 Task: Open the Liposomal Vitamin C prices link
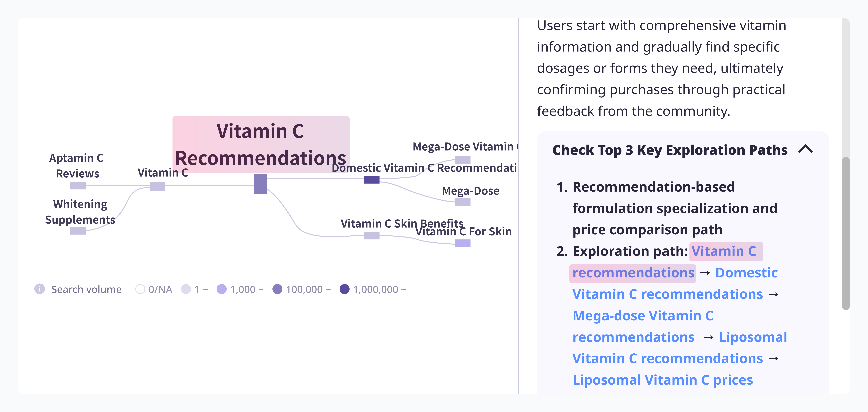point(662,380)
